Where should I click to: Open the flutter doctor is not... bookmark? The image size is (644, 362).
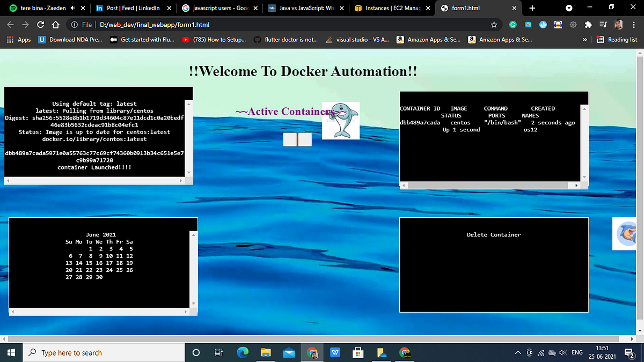coord(286,40)
